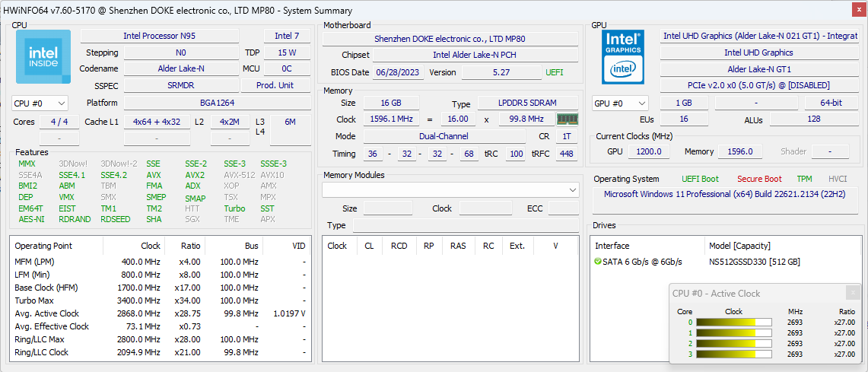Image resolution: width=868 pixels, height=372 pixels.
Task: Click the Core 1 clock bar
Action: pyautogui.click(x=734, y=333)
